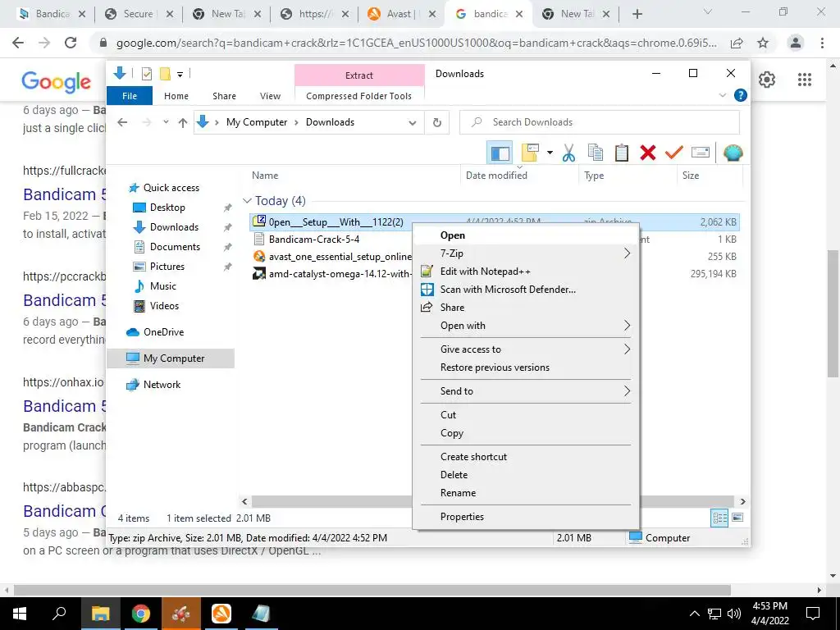Click the Copy icon in Explorer toolbar
This screenshot has height=630, width=840.
coord(596,153)
